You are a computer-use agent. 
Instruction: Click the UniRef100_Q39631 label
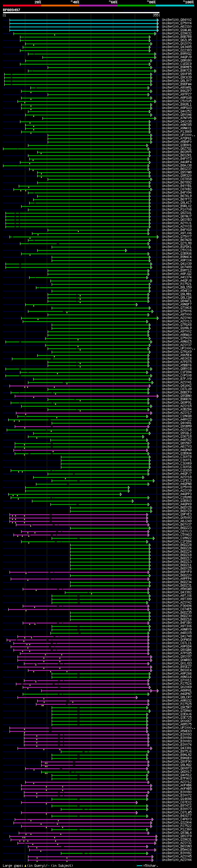tap(177, 839)
